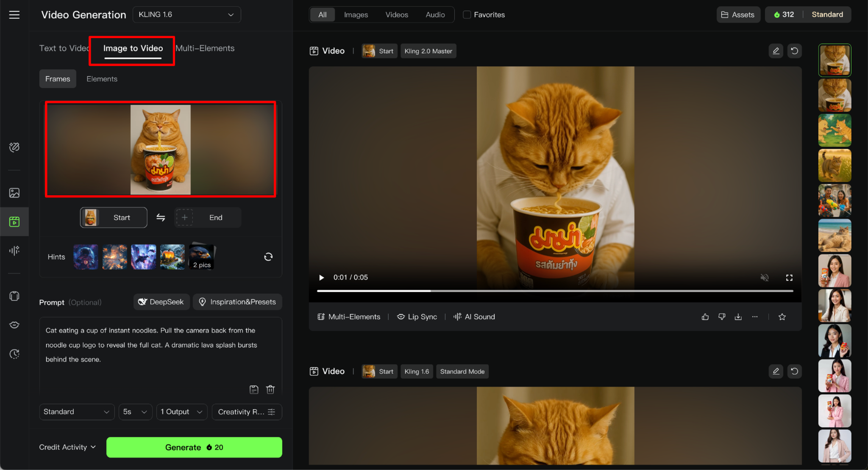
Task: Open the lips icon in the sidebar
Action: 14,325
